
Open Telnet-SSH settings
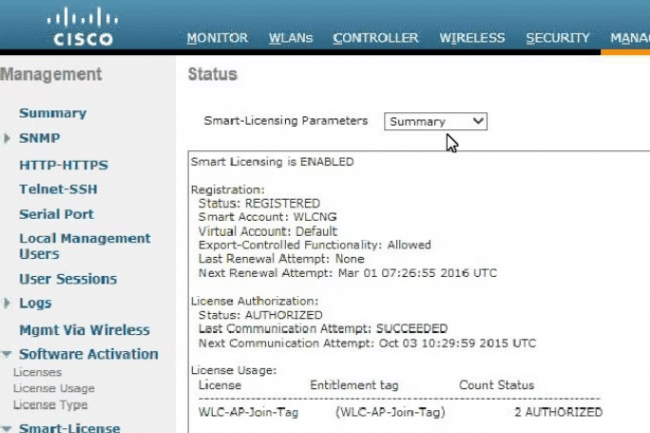[58, 189]
